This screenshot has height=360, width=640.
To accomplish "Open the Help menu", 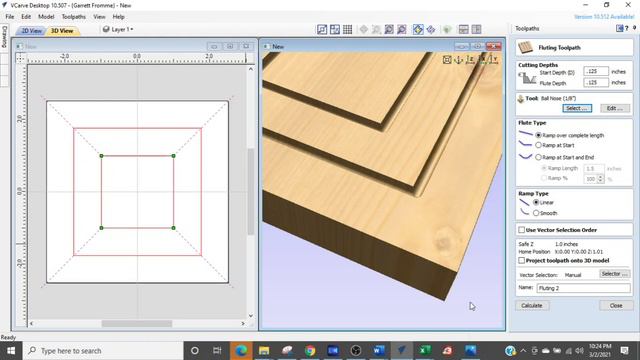I will pos(118,17).
